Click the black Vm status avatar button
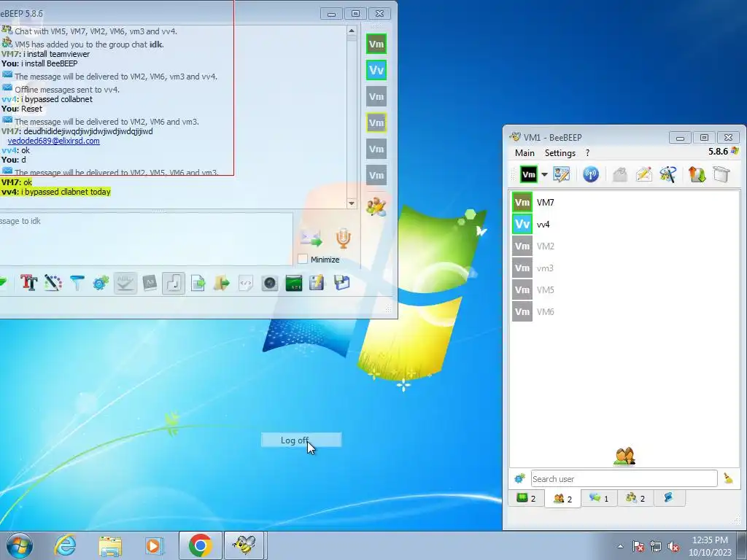This screenshot has height=560, width=747. coord(529,175)
